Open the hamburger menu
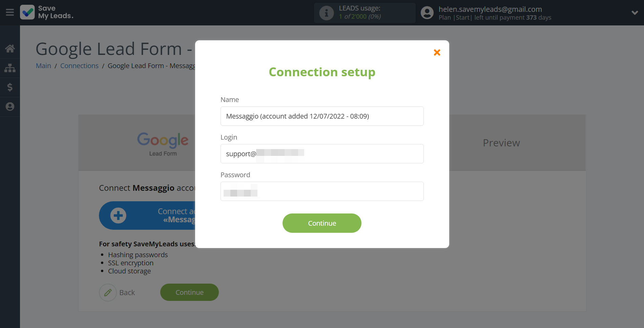This screenshot has height=328, width=644. (10, 13)
